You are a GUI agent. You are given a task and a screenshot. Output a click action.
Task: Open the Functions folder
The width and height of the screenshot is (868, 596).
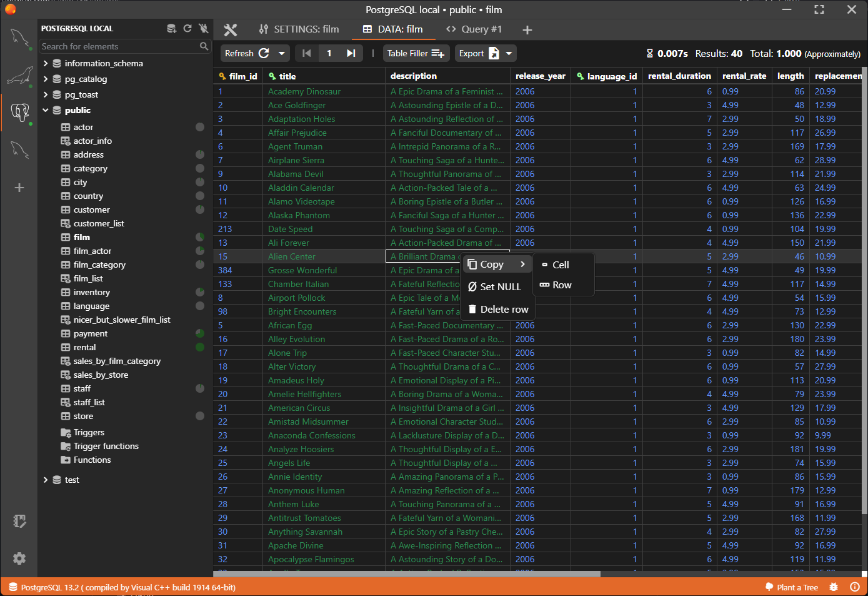pos(92,460)
